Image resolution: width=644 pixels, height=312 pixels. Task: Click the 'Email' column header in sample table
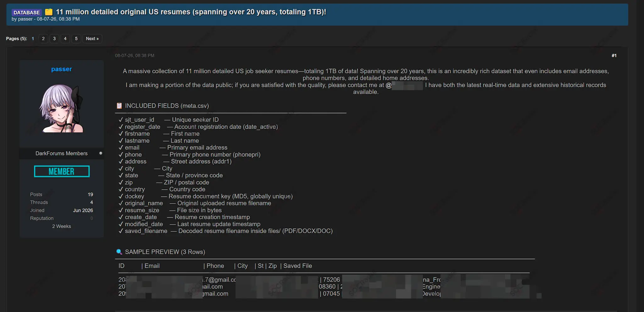click(152, 266)
